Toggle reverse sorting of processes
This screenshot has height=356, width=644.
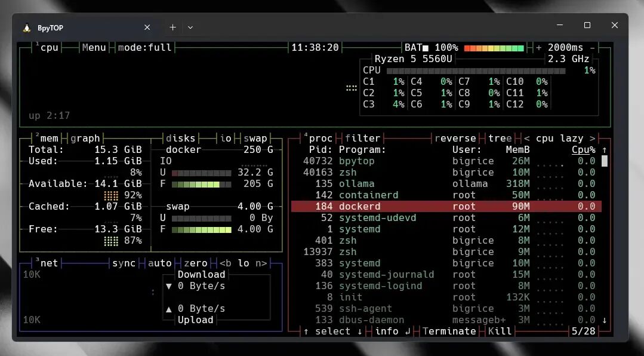(455, 138)
